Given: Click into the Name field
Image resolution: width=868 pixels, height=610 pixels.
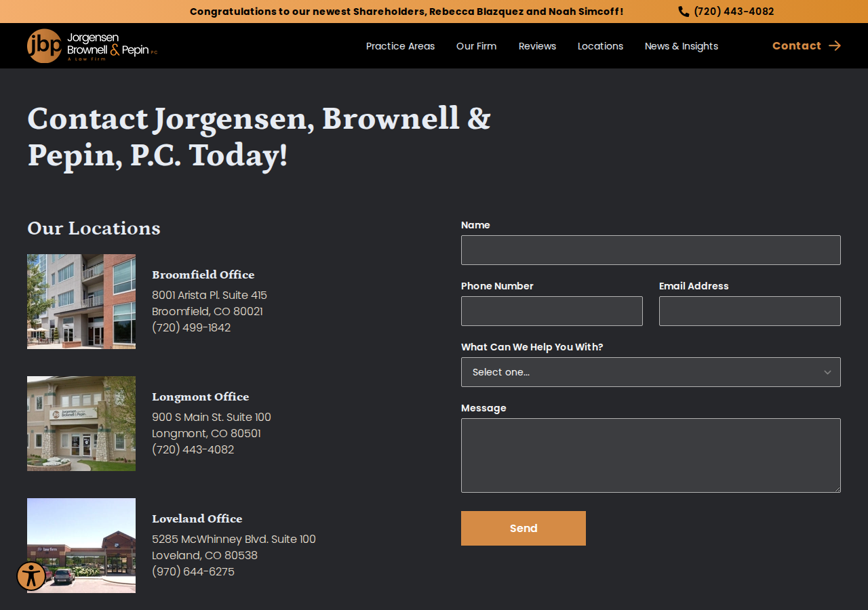Looking at the screenshot, I should pos(651,250).
